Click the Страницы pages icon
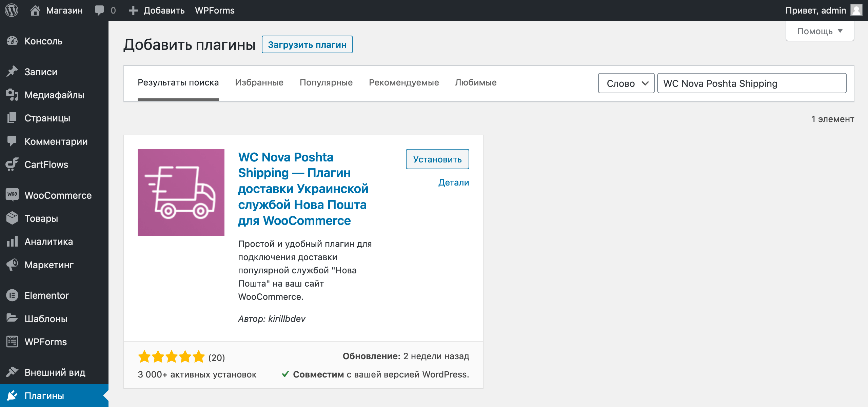Image resolution: width=868 pixels, height=407 pixels. 12,118
